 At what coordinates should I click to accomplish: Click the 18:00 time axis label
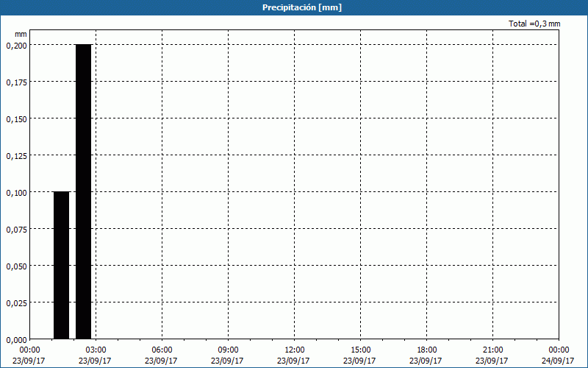coord(427,350)
